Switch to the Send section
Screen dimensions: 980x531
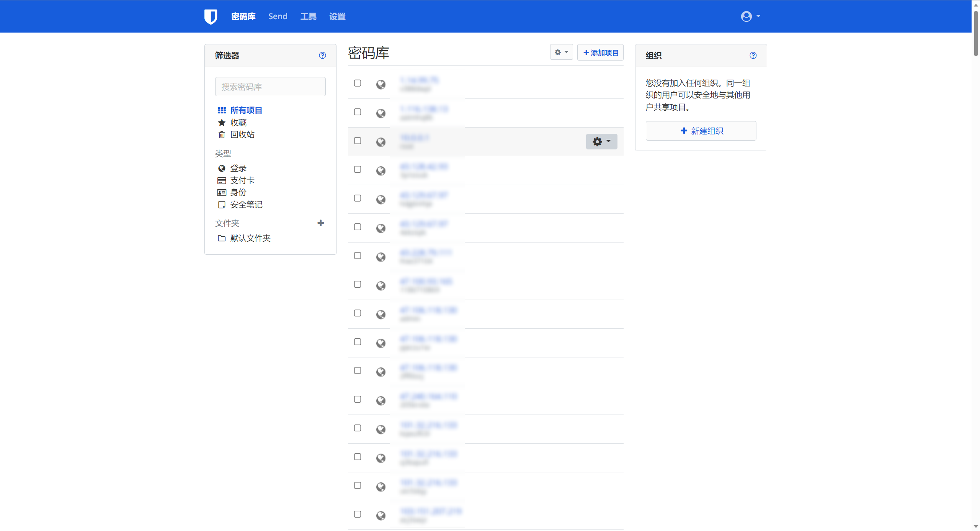(277, 16)
